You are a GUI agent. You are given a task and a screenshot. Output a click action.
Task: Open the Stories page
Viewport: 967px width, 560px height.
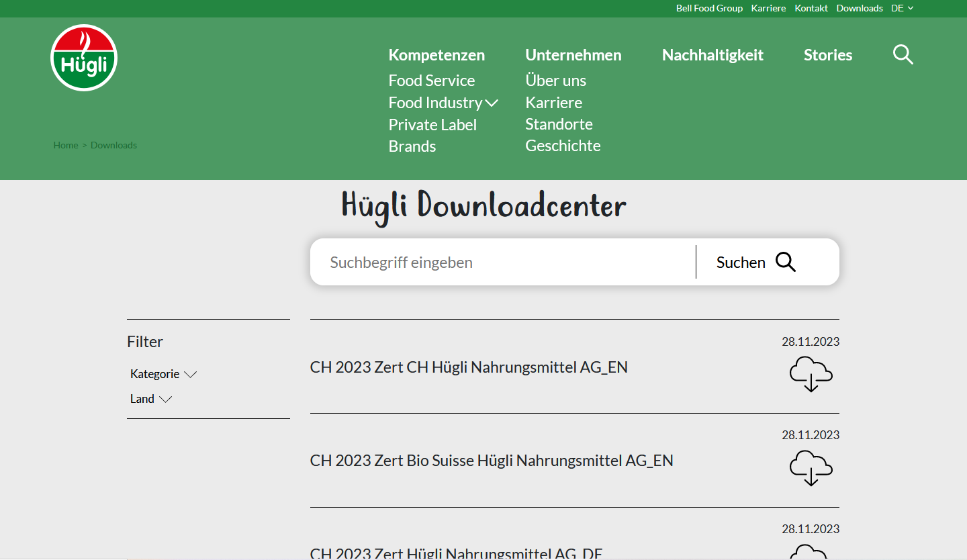click(x=827, y=55)
